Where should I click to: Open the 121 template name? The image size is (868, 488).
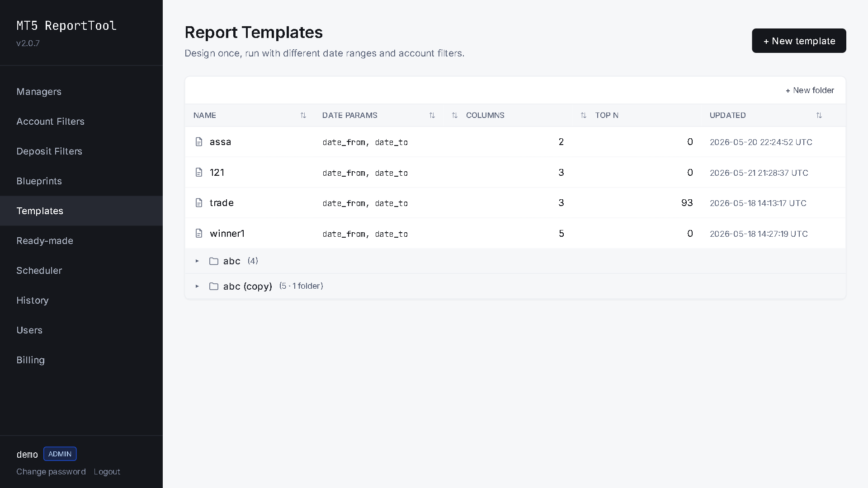[217, 172]
